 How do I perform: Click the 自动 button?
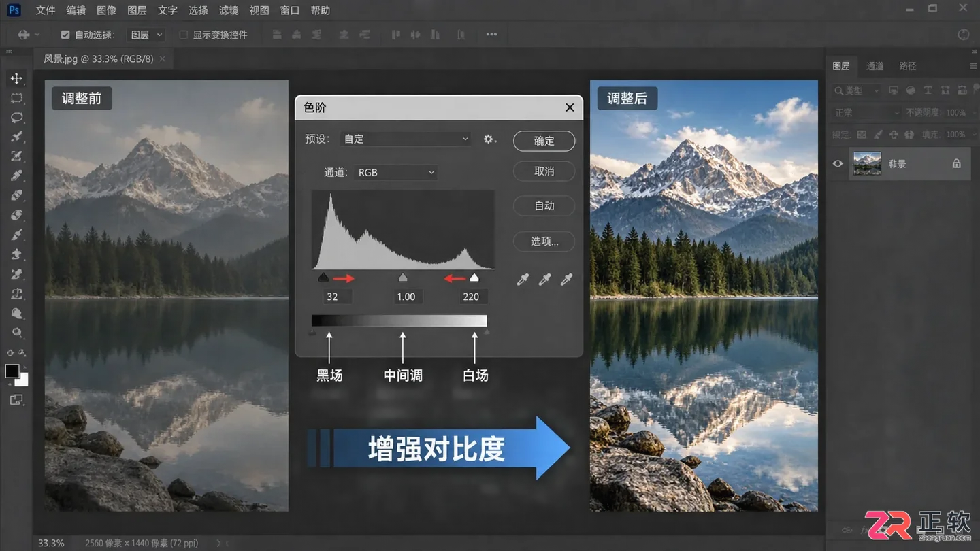544,206
